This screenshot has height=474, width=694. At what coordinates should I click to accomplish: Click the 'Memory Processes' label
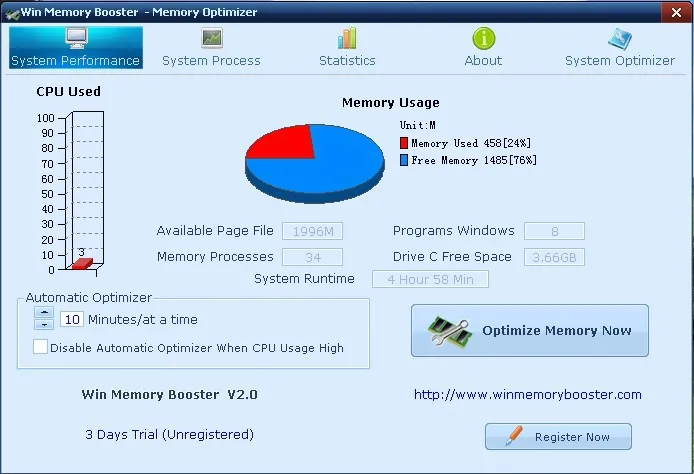tap(215, 257)
